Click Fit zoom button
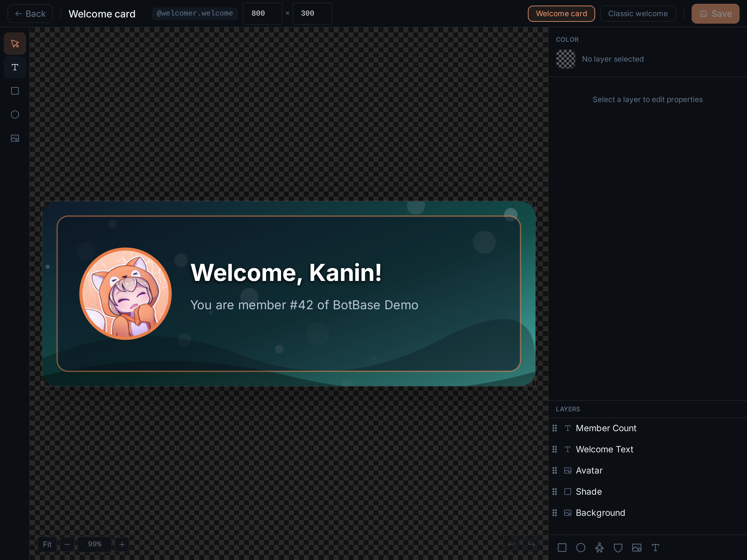 coord(47,544)
